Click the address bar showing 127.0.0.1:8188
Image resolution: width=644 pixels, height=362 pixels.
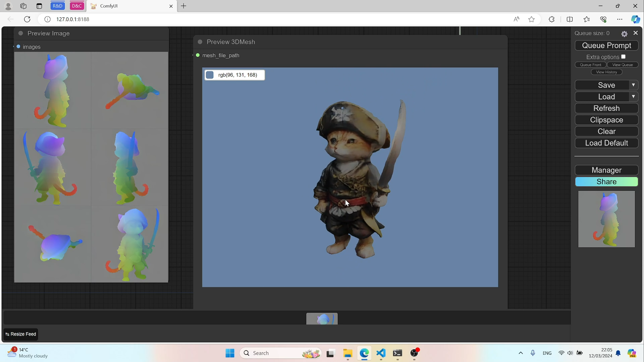click(x=275, y=19)
